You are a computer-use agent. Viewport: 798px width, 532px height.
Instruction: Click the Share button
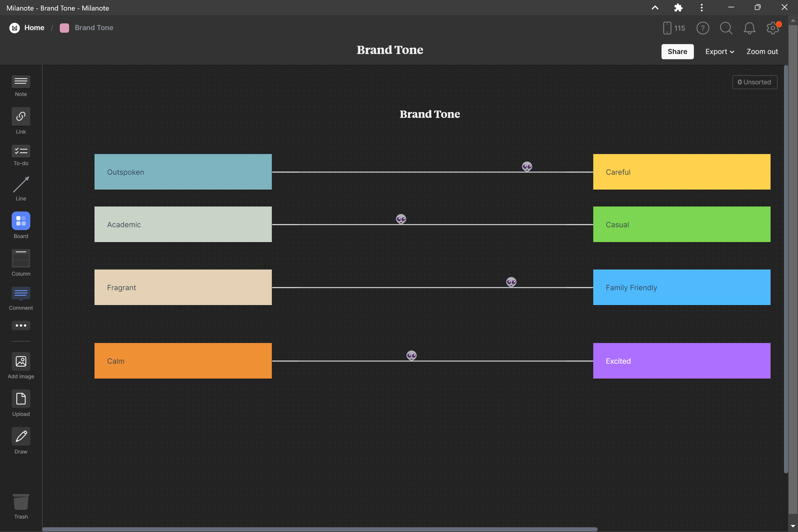pyautogui.click(x=677, y=52)
